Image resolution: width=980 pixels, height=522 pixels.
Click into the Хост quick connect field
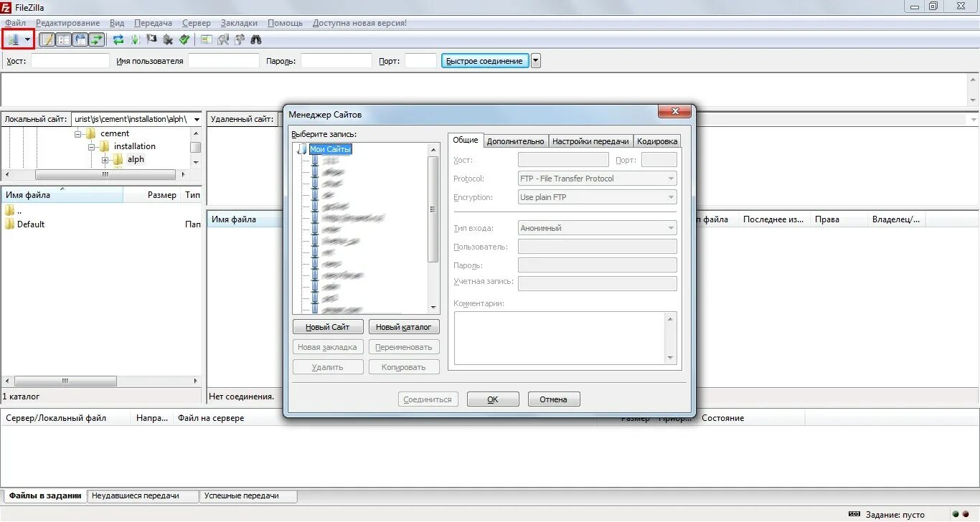pyautogui.click(x=70, y=61)
